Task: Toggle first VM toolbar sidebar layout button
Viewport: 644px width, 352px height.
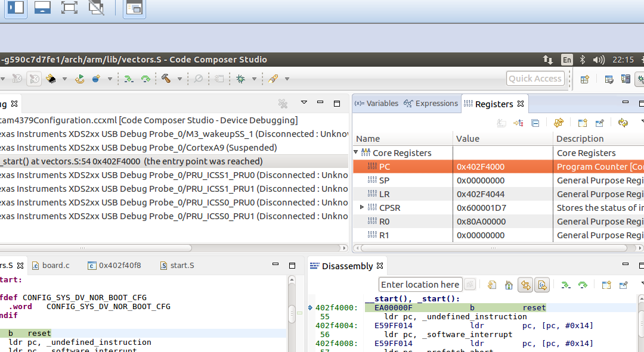Action: click(x=16, y=7)
